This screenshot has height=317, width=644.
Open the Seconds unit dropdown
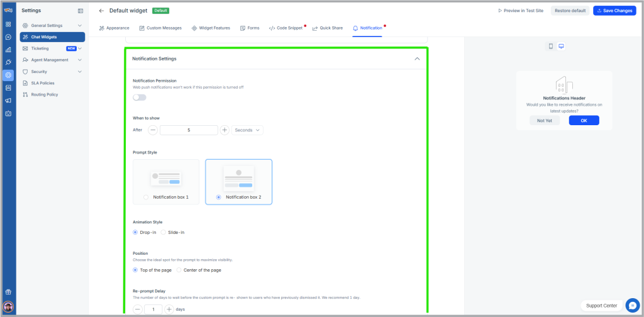click(x=247, y=130)
